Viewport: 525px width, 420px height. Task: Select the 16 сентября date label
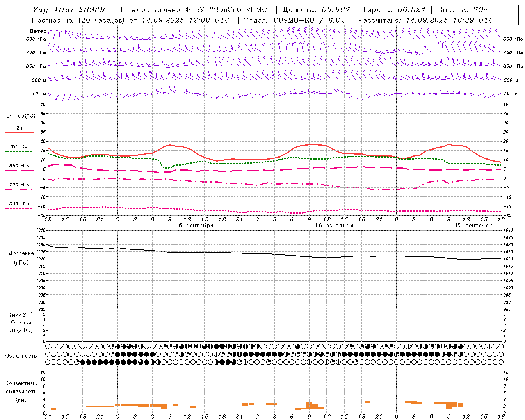334,226
